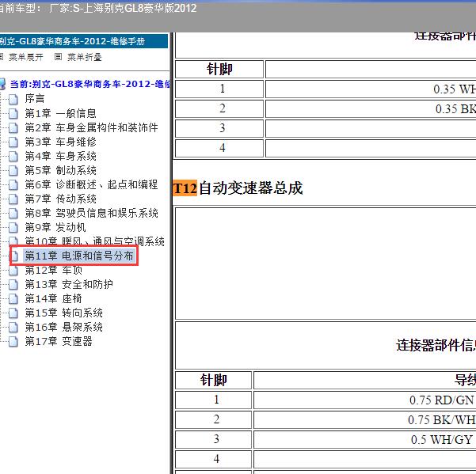Click the highlighted T12 heading label

(x=185, y=188)
